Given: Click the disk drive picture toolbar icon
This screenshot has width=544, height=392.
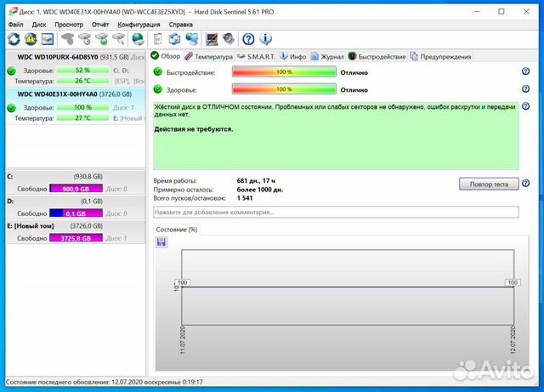Looking at the screenshot, I should click(48, 39).
